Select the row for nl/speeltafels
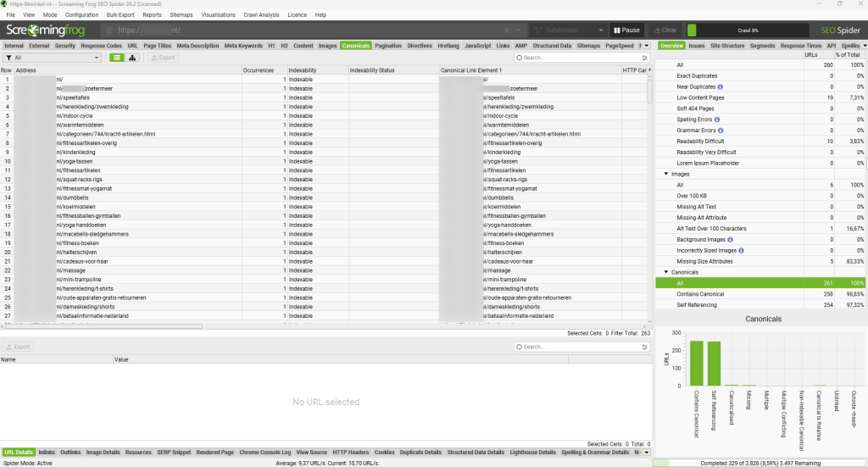Viewport: 868px width, 467px height. click(324, 97)
